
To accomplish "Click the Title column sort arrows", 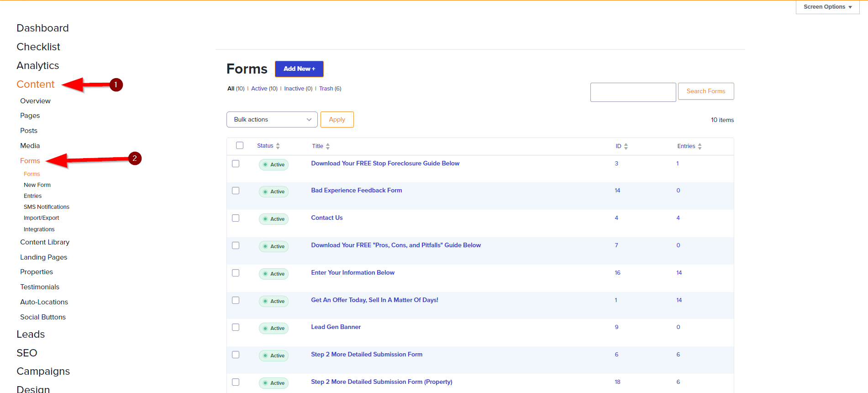I will coord(327,147).
